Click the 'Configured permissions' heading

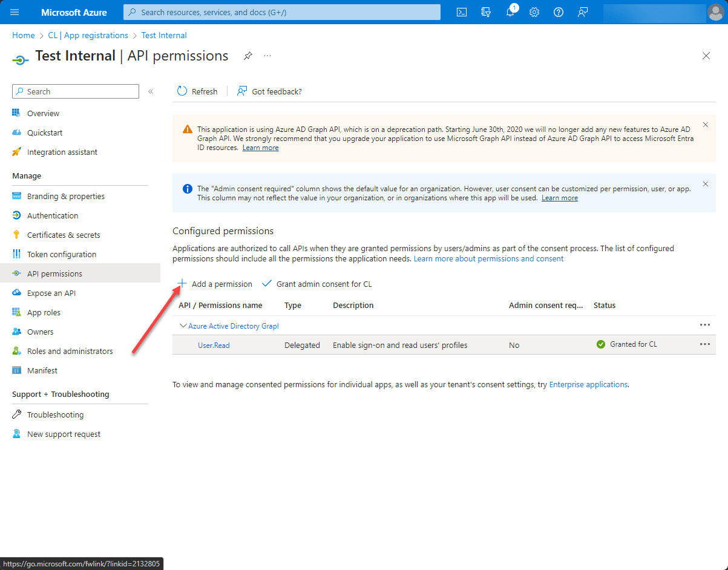point(223,231)
